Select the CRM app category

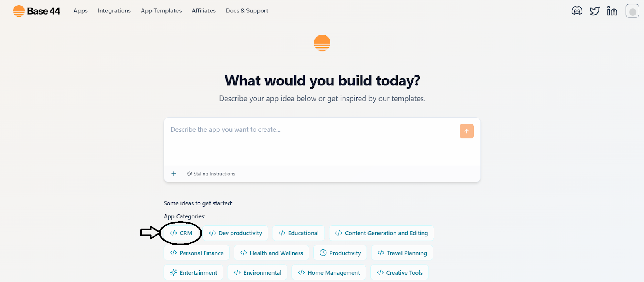point(181,233)
